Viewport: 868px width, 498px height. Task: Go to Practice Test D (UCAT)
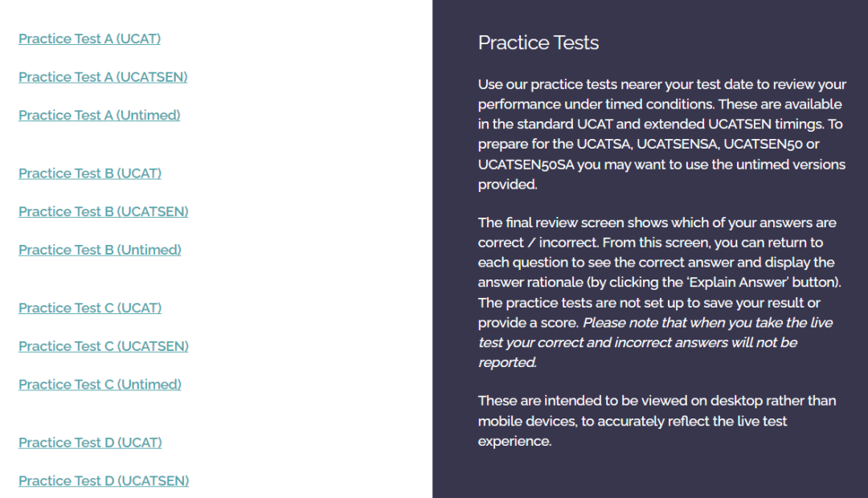click(90, 442)
